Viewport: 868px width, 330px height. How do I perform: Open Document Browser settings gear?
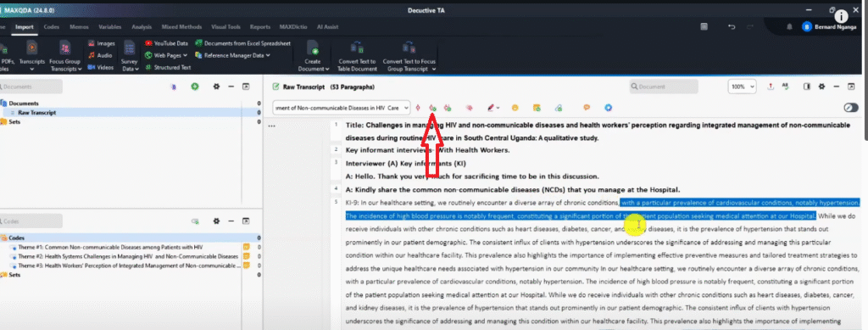click(821, 87)
